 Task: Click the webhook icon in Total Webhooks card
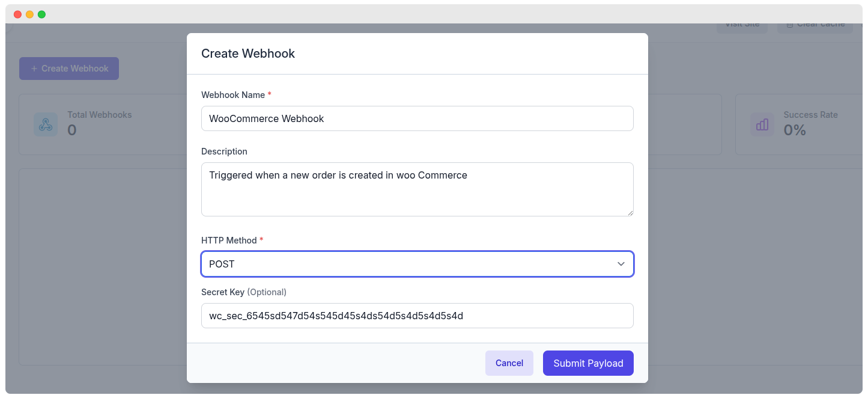[46, 124]
